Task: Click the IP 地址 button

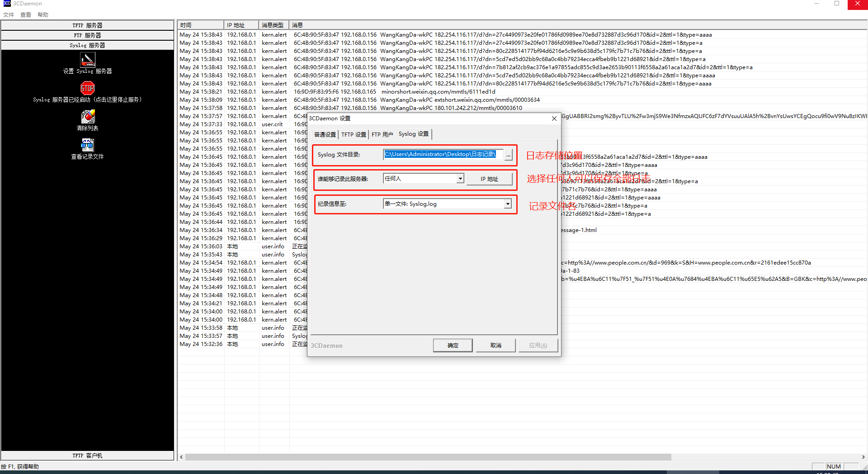Action: [x=489, y=179]
